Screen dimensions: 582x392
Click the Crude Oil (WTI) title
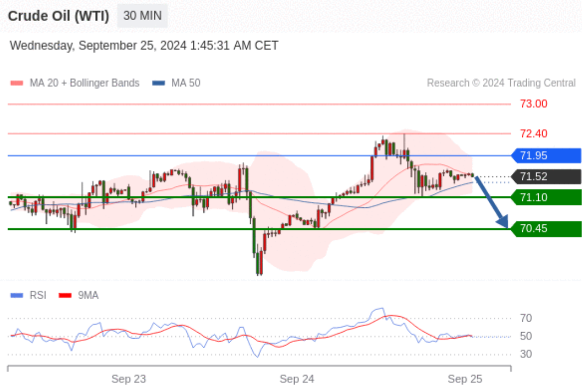tap(59, 16)
